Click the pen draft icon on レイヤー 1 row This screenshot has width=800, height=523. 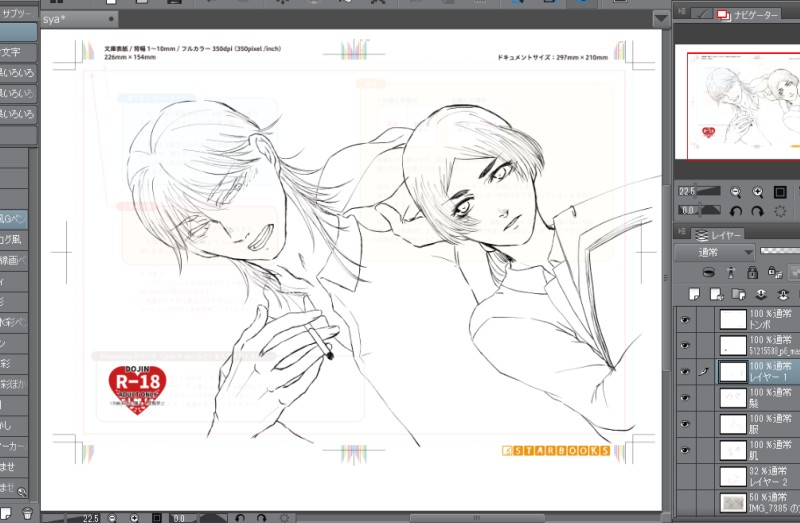coord(705,371)
